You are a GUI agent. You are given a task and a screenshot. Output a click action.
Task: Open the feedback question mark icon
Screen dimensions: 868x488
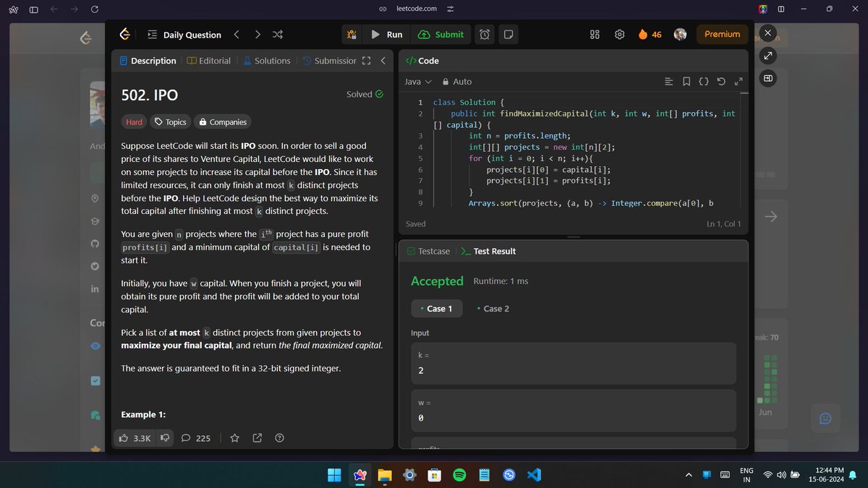(280, 437)
